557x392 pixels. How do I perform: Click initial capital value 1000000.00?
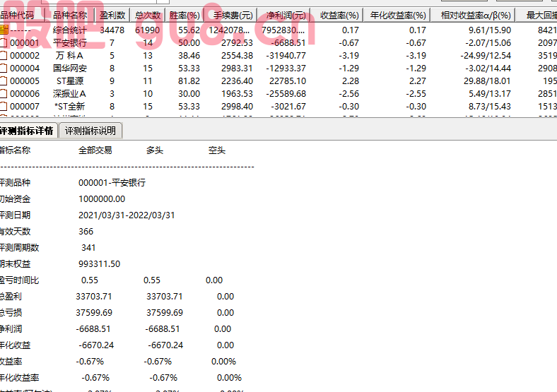102,199
